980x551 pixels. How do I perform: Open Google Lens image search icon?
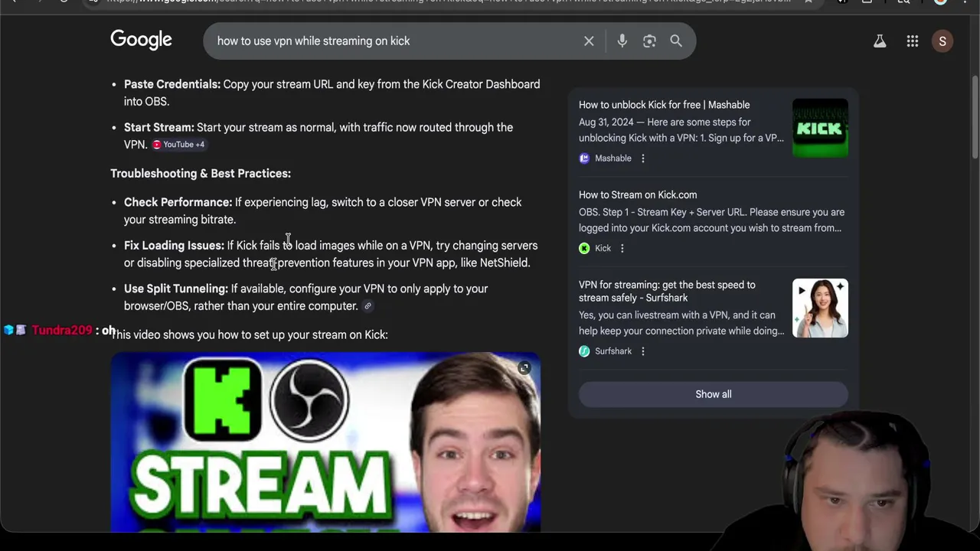(x=649, y=41)
